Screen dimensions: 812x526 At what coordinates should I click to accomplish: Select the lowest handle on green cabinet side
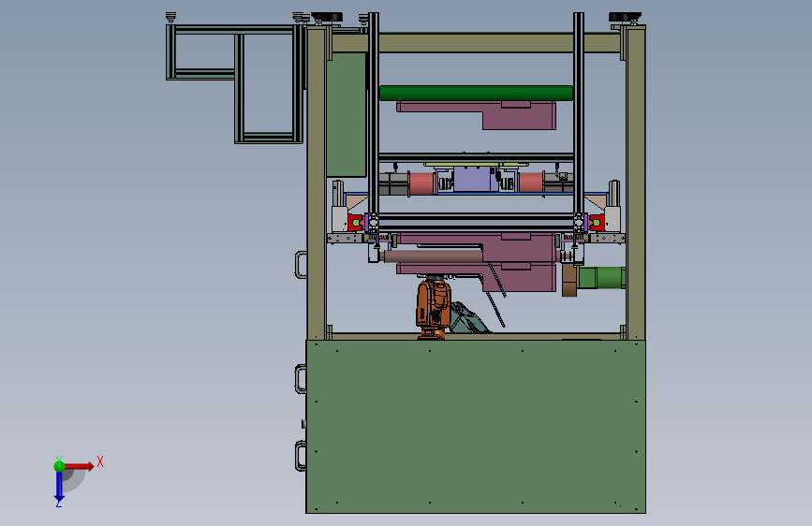coord(301,456)
